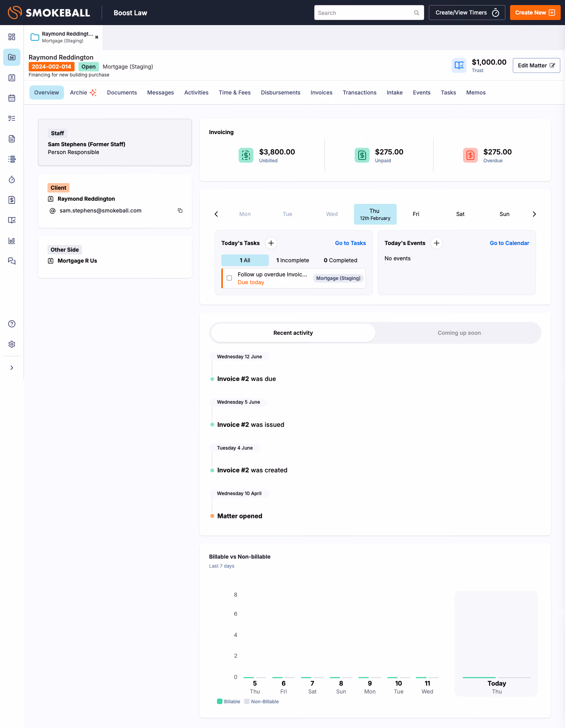The width and height of the screenshot is (565, 728).
Task: Select Fri in the week strip
Action: tap(416, 214)
